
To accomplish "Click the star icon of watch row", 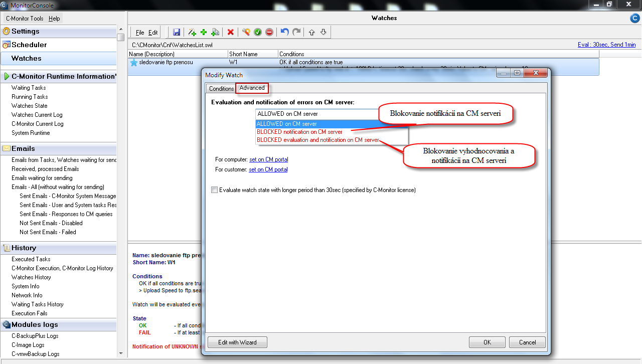I will [134, 63].
